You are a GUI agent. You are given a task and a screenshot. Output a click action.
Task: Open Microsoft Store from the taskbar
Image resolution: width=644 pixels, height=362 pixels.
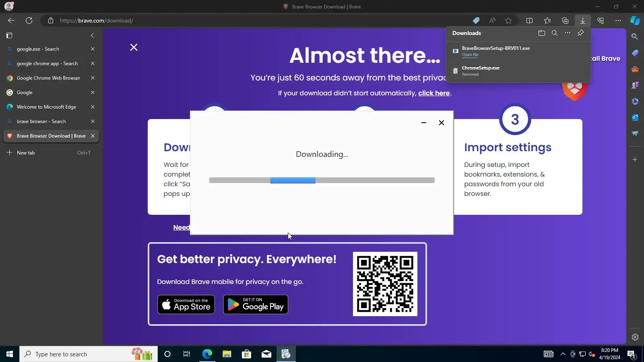(x=246, y=354)
